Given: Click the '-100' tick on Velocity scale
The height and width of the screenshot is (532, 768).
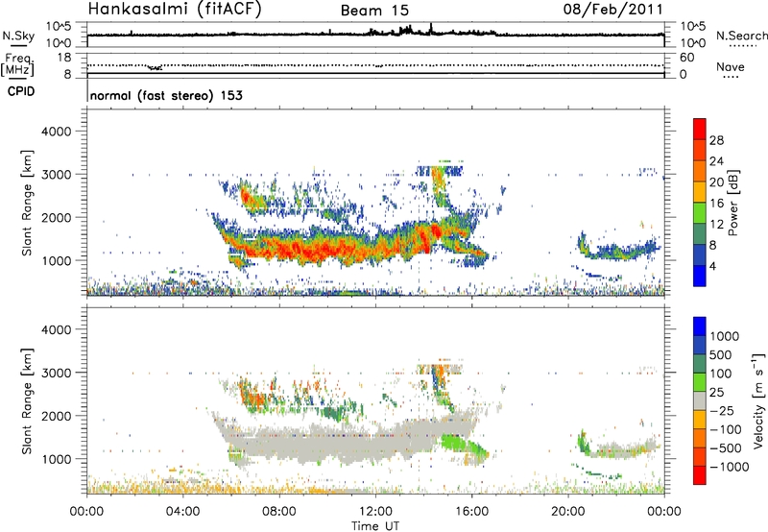Looking at the screenshot, I should coord(726,429).
